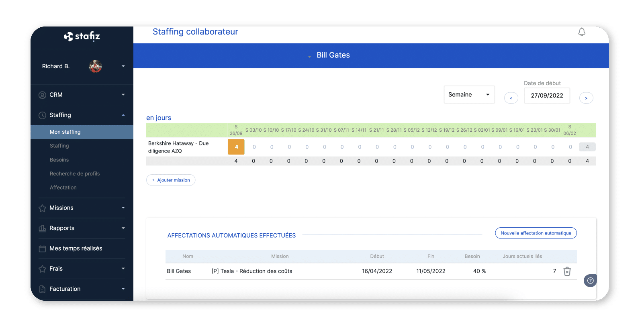Delete the Tesla affectation with trash icon

click(x=567, y=271)
